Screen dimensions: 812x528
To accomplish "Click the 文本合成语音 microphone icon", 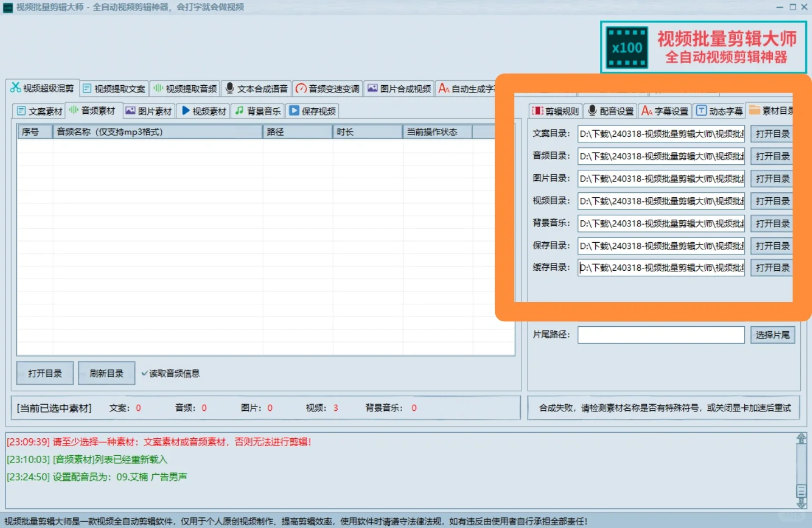I will click(229, 88).
